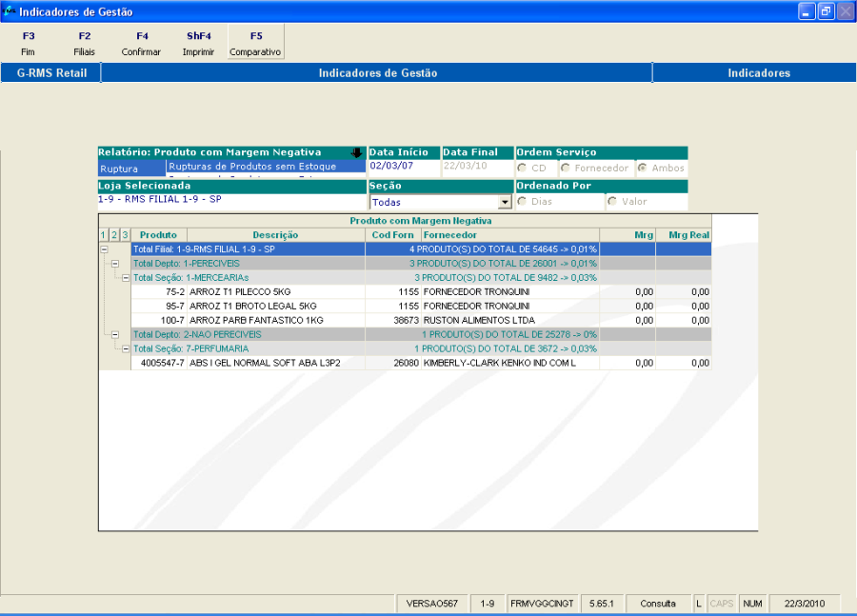
Task: Click the Produto column header
Action: click(158, 235)
